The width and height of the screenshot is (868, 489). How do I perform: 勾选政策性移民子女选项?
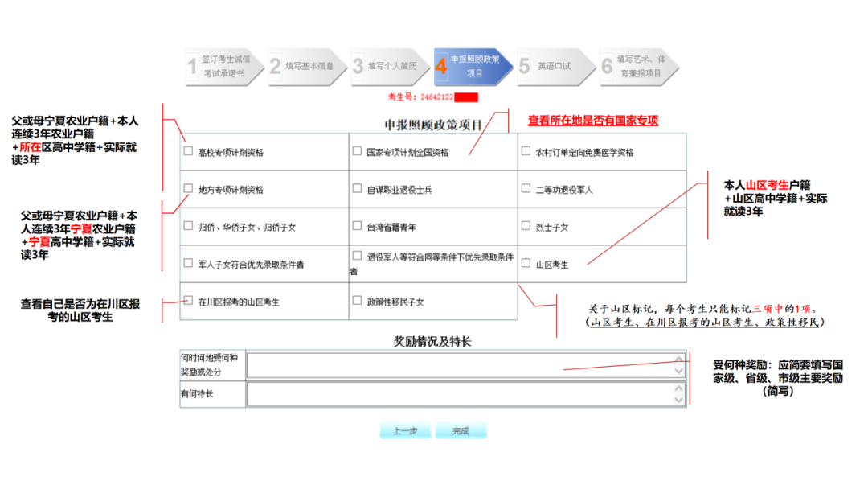pos(356,298)
